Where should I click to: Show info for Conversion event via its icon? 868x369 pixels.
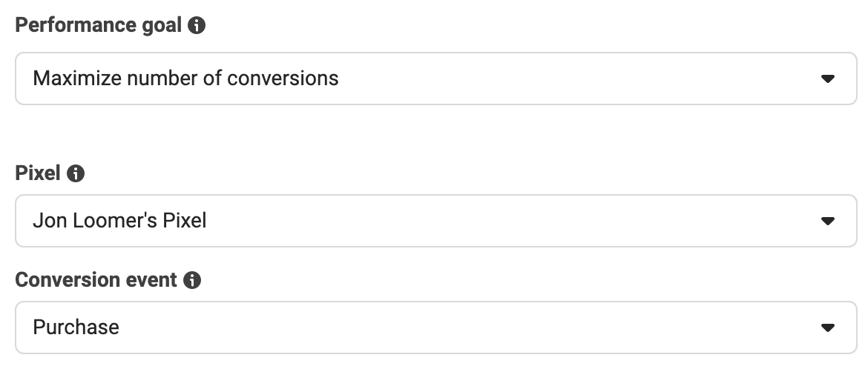coord(192,280)
